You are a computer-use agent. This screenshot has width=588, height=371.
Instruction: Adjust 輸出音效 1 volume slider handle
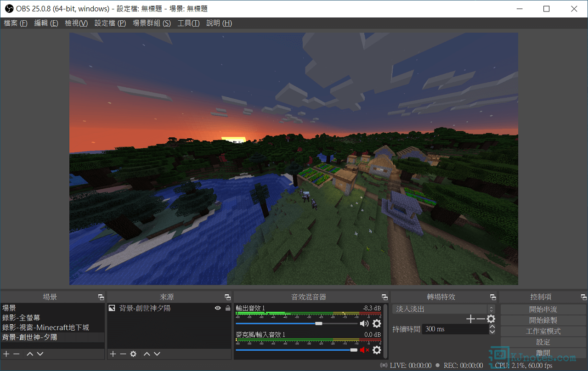319,324
